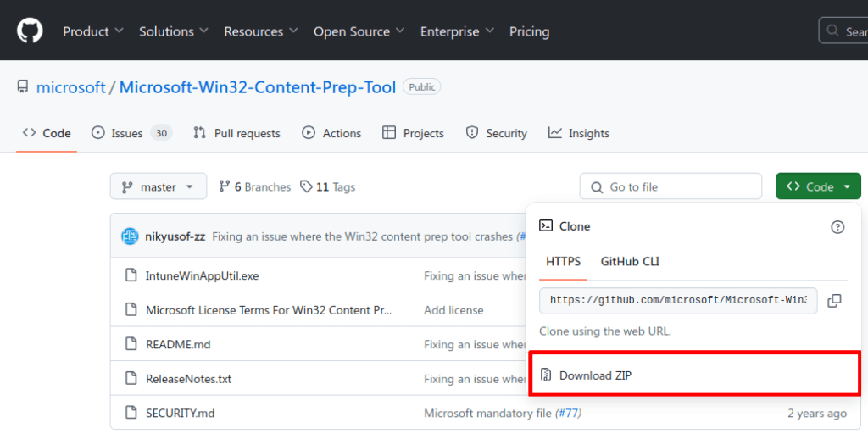The image size is (868, 439).
Task: Click the file icon beside IntuneWinAppUtil.exe
Action: point(131,275)
